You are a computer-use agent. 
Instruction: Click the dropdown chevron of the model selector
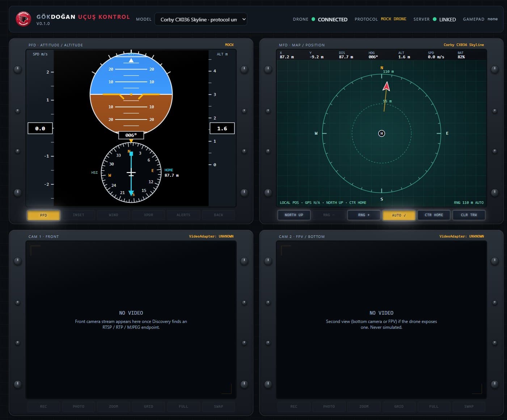point(244,19)
